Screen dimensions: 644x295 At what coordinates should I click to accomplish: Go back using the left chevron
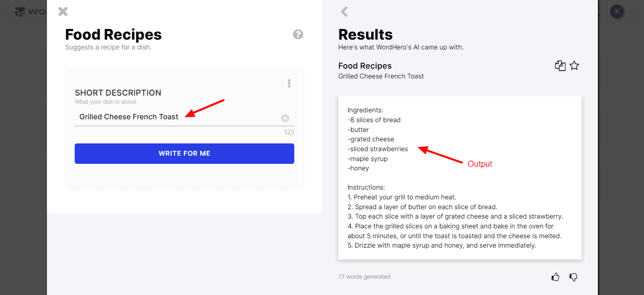344,11
